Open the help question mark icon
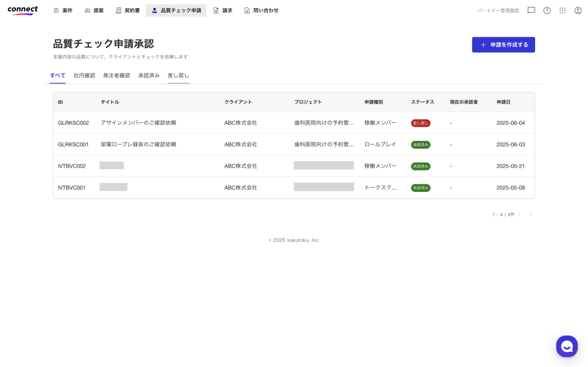 pyautogui.click(x=547, y=10)
